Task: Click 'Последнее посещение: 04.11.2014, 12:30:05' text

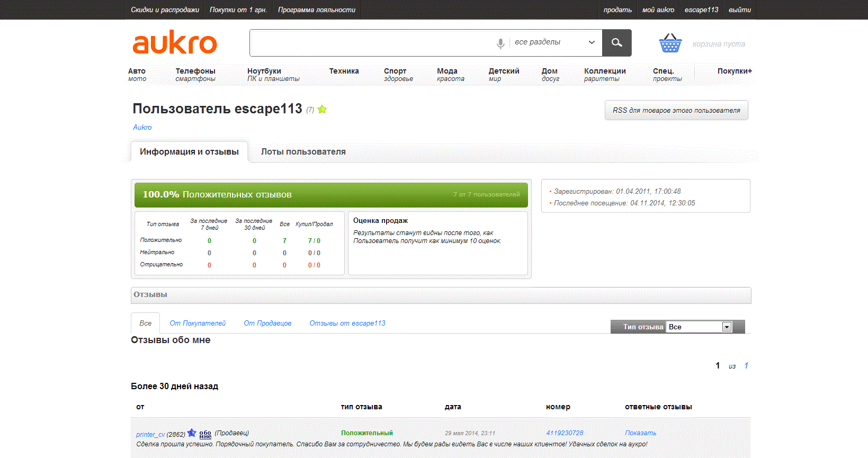Action: pyautogui.click(x=624, y=203)
